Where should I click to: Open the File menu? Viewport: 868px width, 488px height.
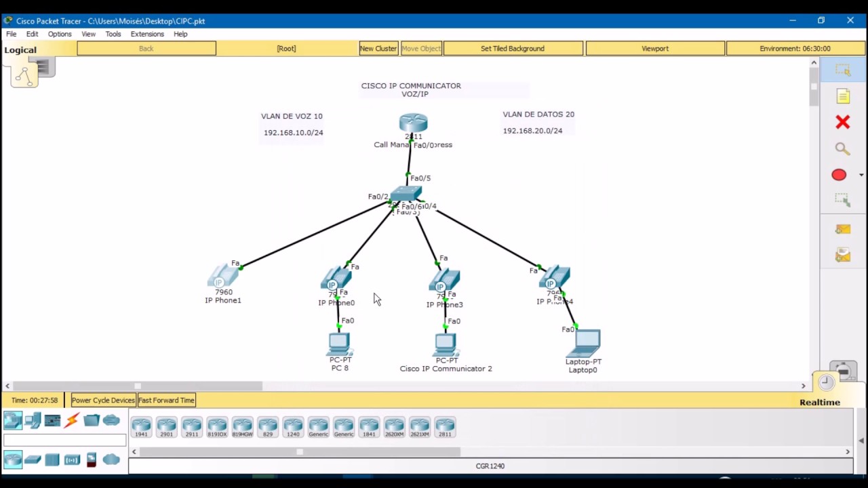(12, 34)
